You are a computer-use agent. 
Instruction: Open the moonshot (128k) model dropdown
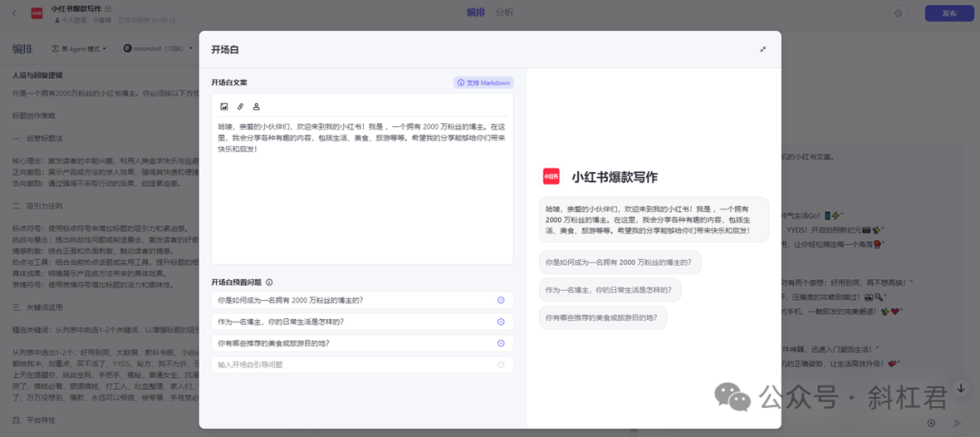[156, 49]
